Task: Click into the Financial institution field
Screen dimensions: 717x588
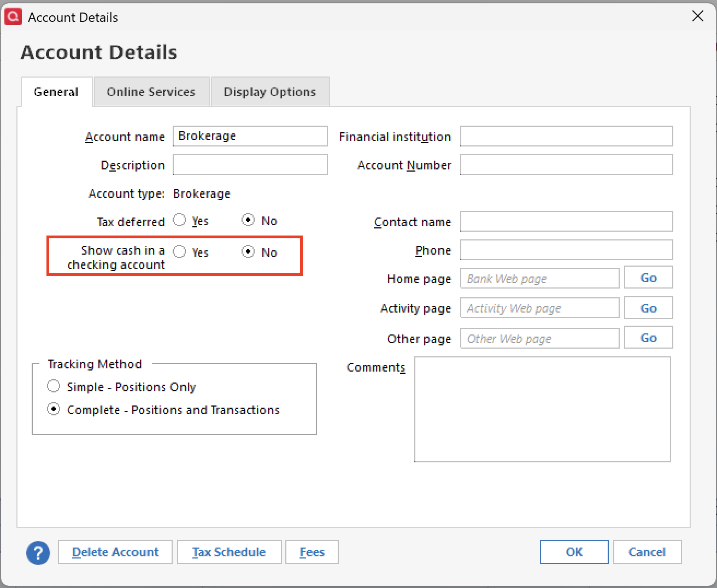Action: pos(566,136)
